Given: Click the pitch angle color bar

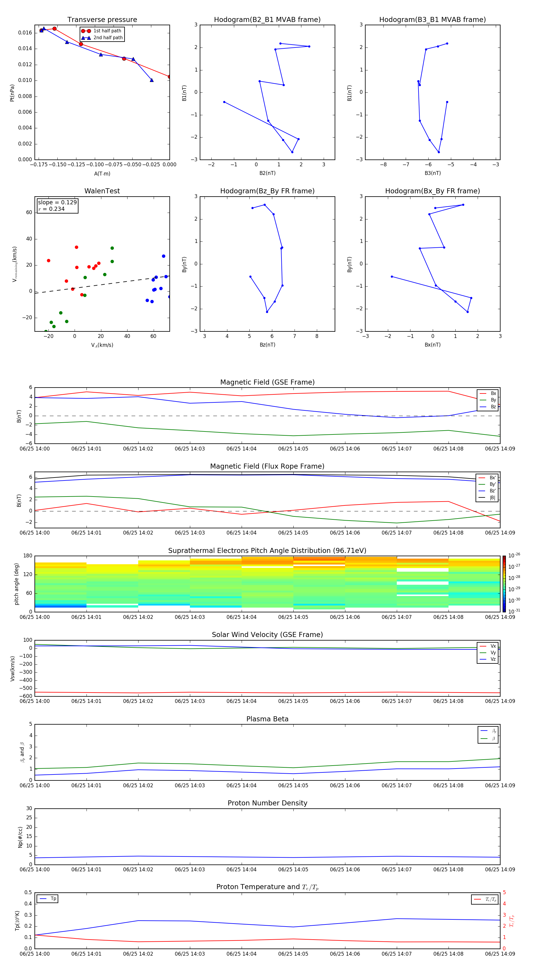Looking at the screenshot, I should [504, 584].
